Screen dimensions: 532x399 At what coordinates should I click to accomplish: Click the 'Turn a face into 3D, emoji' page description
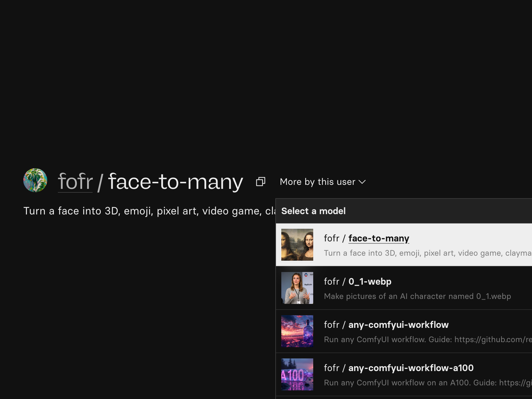coord(150,211)
